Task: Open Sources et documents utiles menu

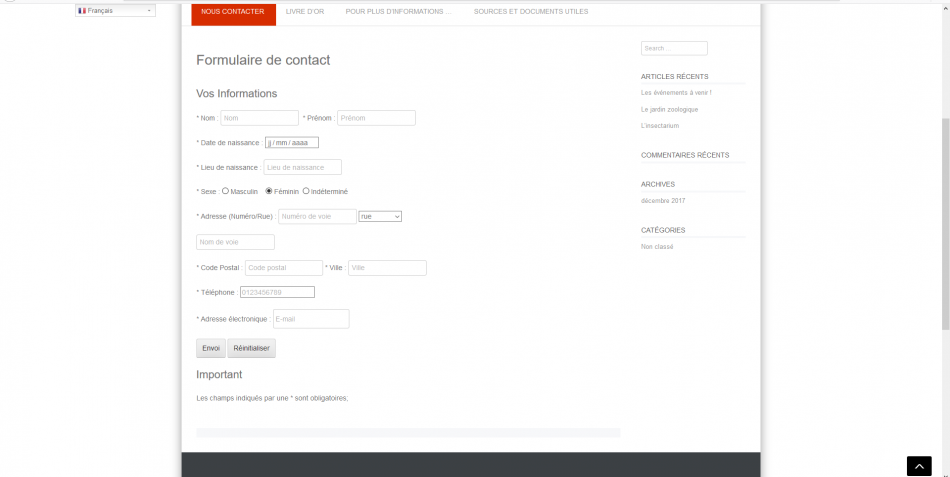Action: 531,12
